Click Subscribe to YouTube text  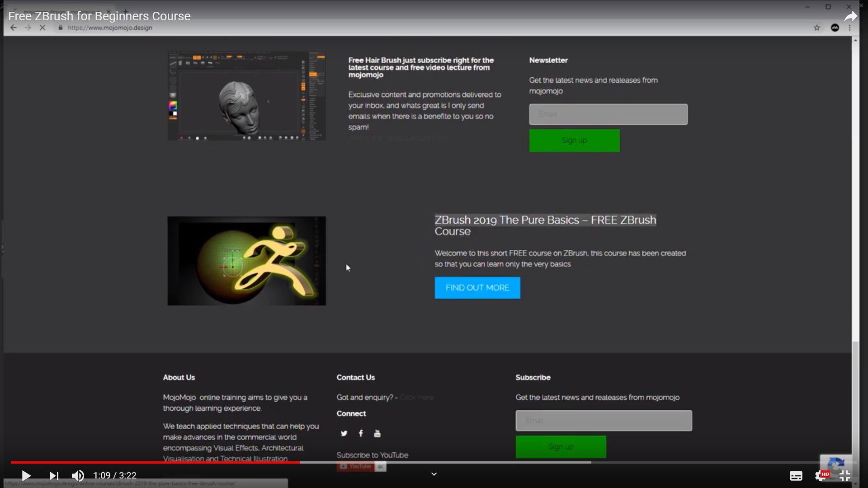point(373,455)
